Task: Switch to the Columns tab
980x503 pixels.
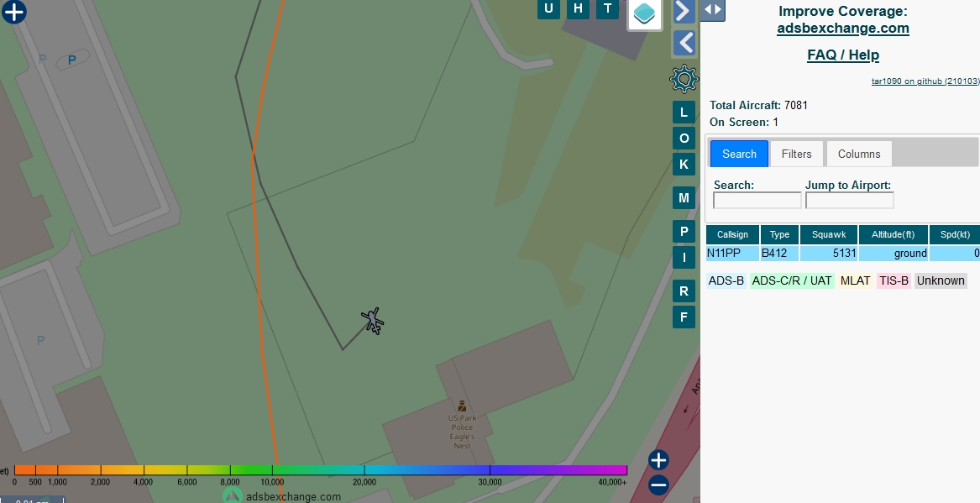Action: coord(859,154)
